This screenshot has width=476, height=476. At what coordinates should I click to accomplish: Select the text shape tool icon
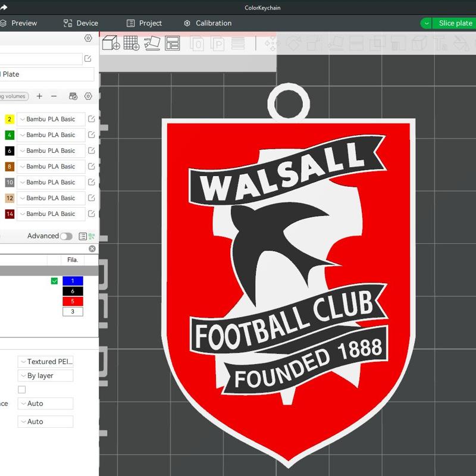(441, 43)
